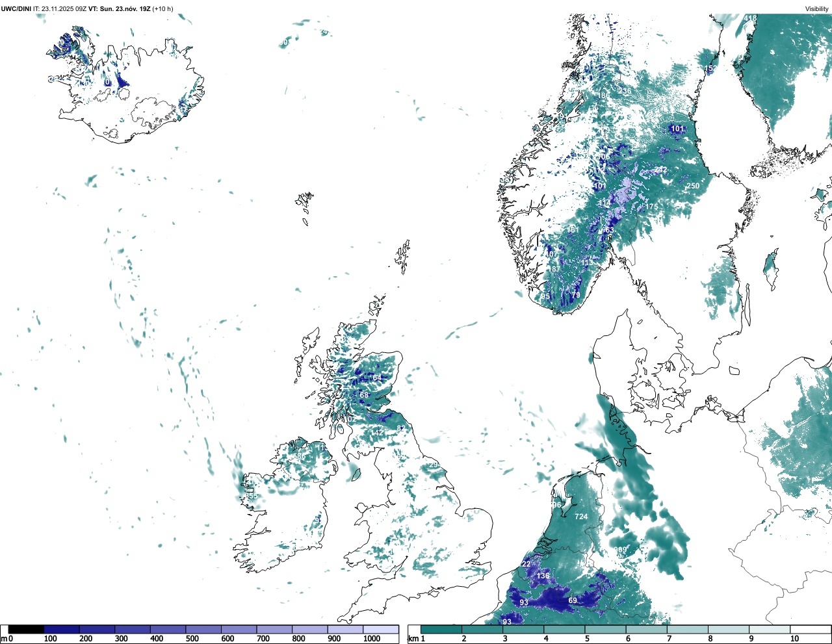Image resolution: width=832 pixels, height=644 pixels.
Task: Click the '242' value over Sweden
Action: [x=661, y=170]
